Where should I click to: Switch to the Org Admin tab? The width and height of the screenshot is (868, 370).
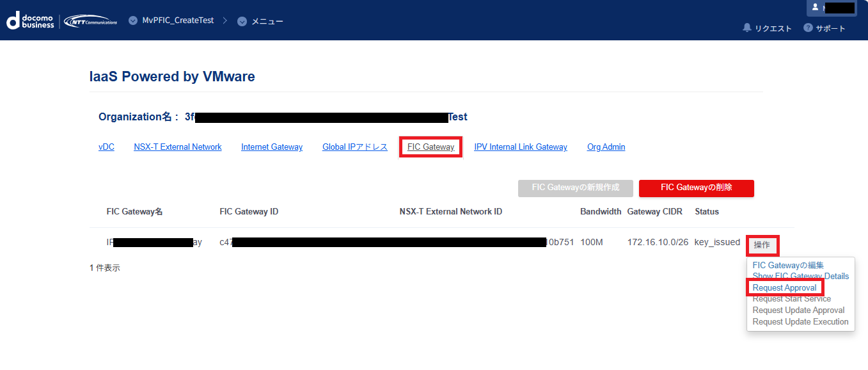pyautogui.click(x=606, y=147)
